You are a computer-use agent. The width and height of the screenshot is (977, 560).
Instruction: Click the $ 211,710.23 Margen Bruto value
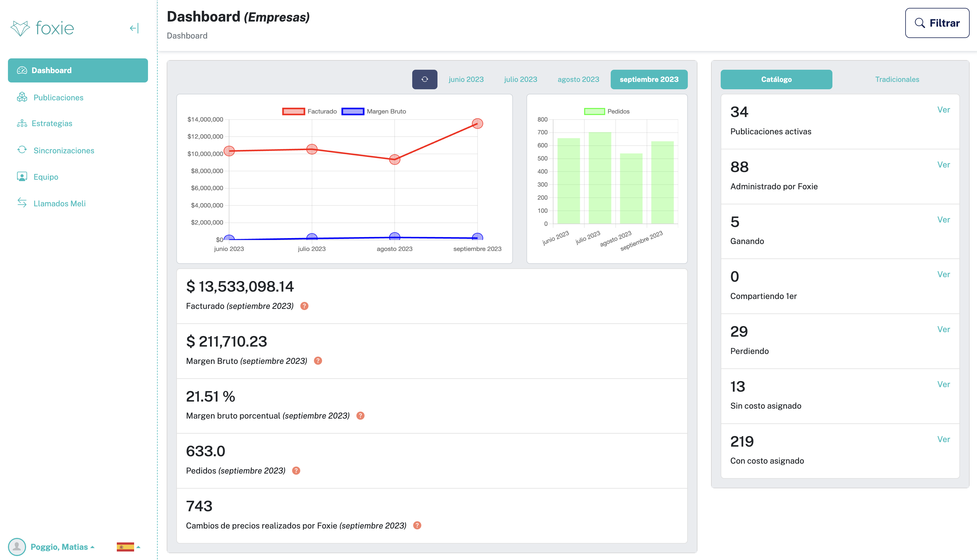(226, 341)
